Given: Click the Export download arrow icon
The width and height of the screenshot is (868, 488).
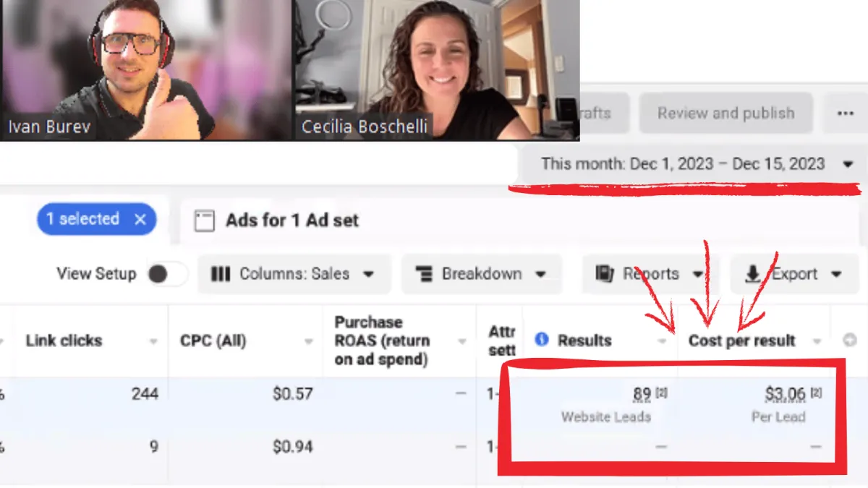Looking at the screenshot, I should (753, 274).
